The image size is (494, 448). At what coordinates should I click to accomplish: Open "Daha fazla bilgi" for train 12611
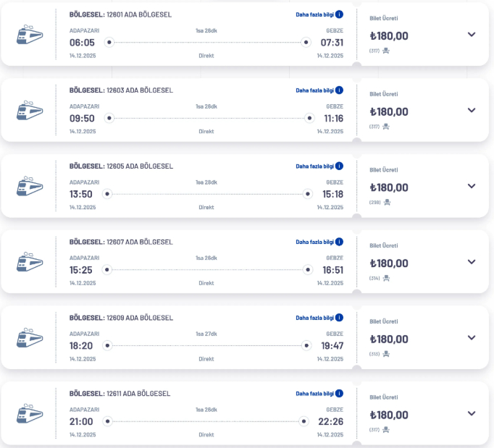click(x=315, y=394)
